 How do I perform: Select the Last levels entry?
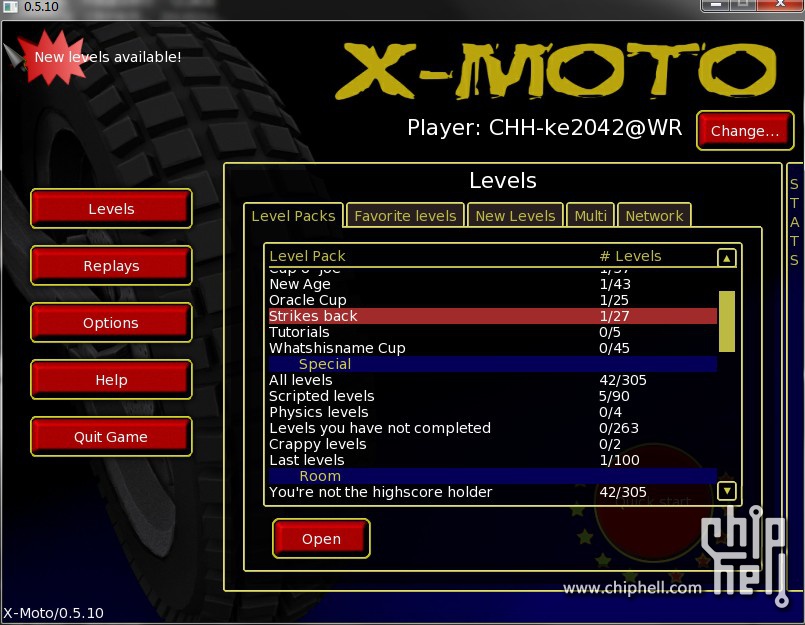pos(493,460)
